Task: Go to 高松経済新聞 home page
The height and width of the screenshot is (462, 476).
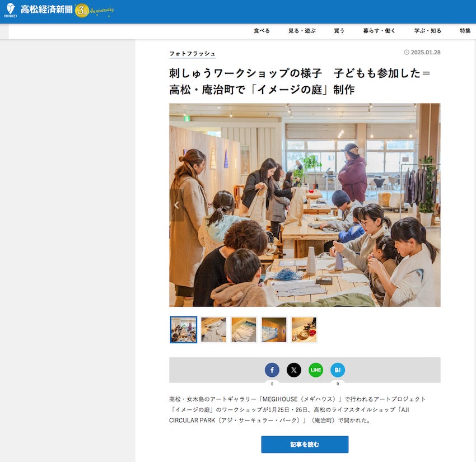Action: [x=46, y=10]
